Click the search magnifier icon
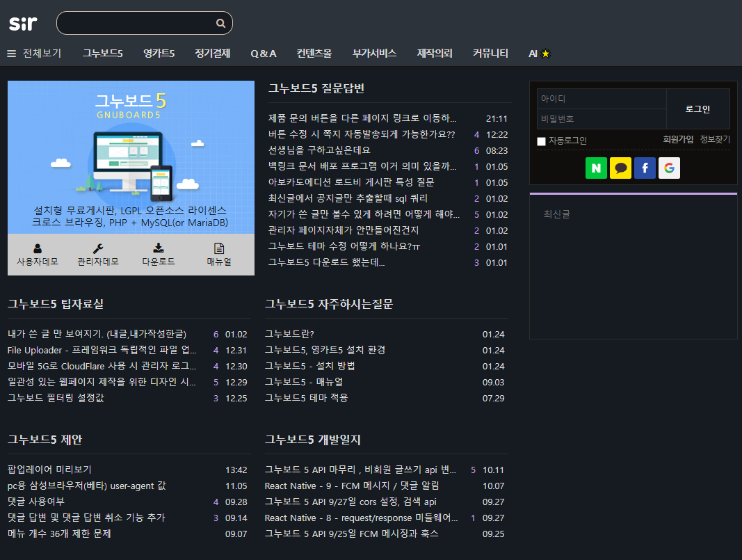742x560 pixels. coord(220,24)
